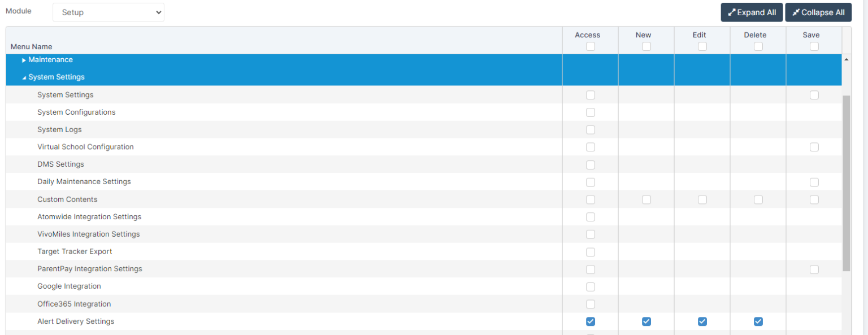
Task: Check the Edit column header checkbox
Action: coord(702,46)
